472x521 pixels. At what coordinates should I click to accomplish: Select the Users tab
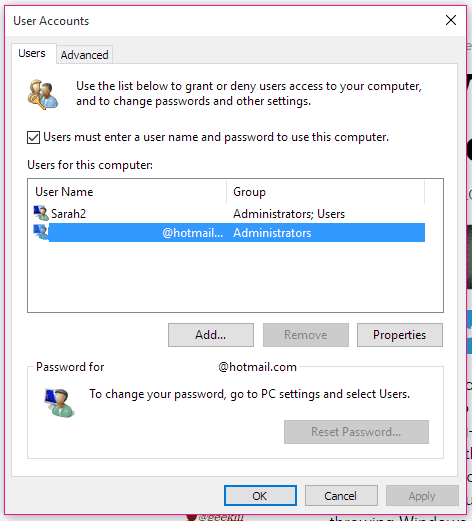[32, 53]
